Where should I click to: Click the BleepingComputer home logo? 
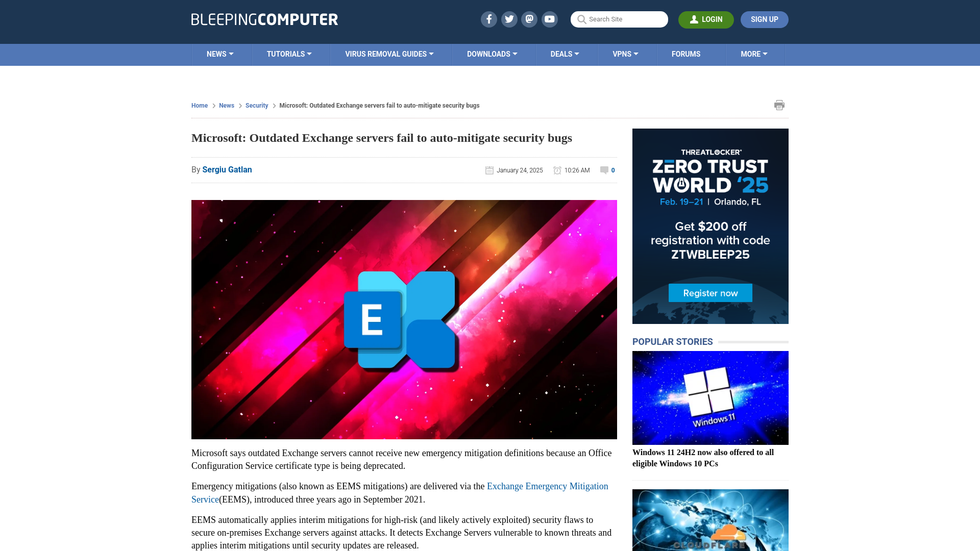(x=264, y=19)
